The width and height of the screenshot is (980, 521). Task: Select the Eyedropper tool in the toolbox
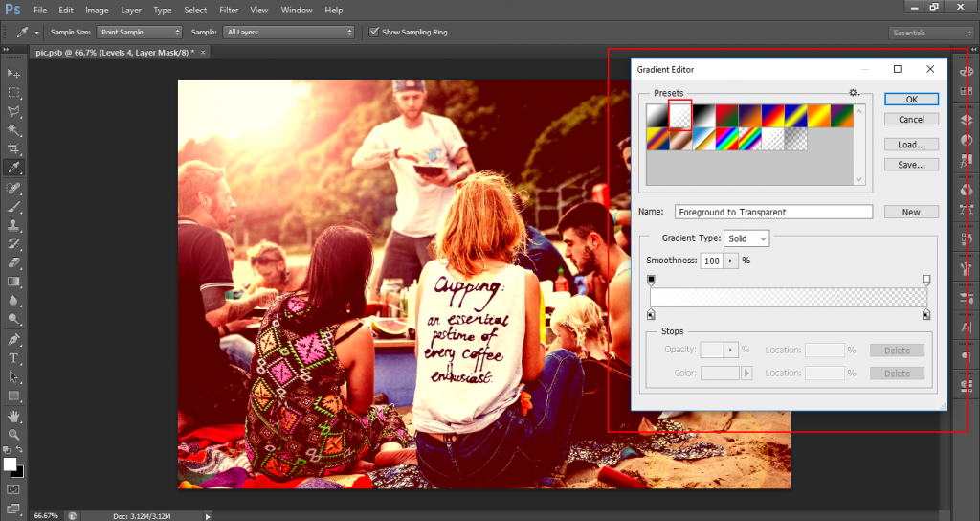tap(13, 167)
